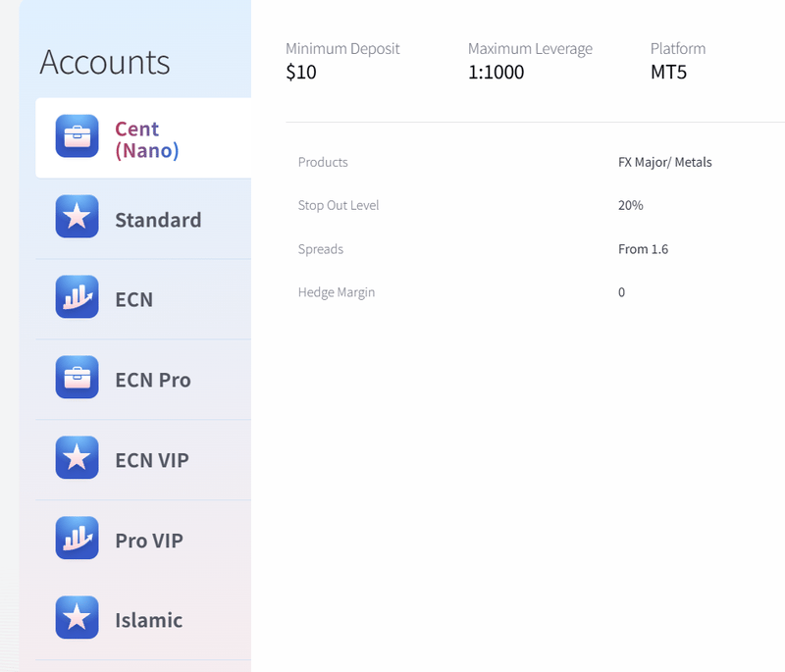This screenshot has width=785, height=672.
Task: Click the Spreads row label
Action: pyautogui.click(x=321, y=249)
